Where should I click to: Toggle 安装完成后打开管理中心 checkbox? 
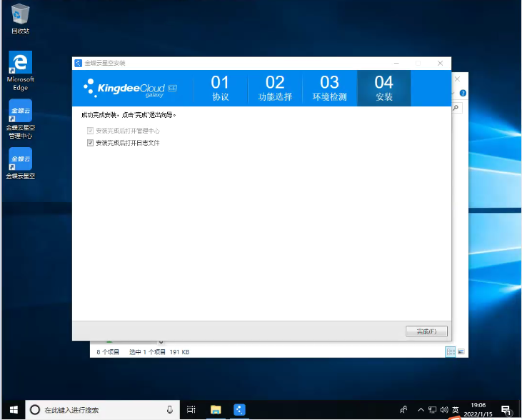90,131
